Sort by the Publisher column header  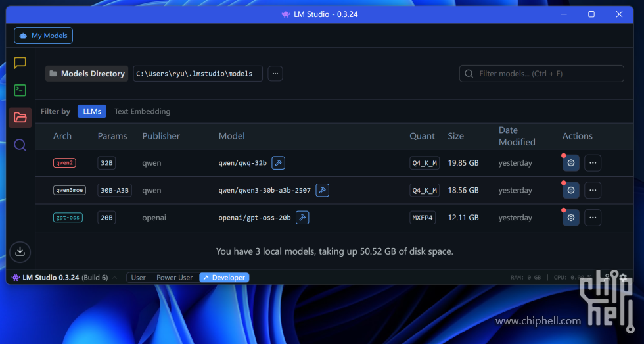coord(161,136)
